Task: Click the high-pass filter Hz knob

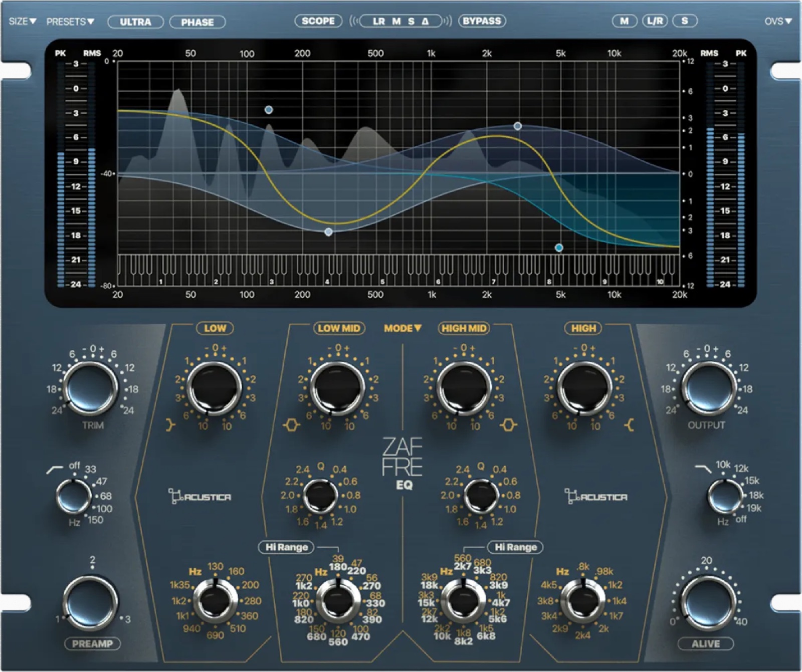Action: click(x=73, y=497)
